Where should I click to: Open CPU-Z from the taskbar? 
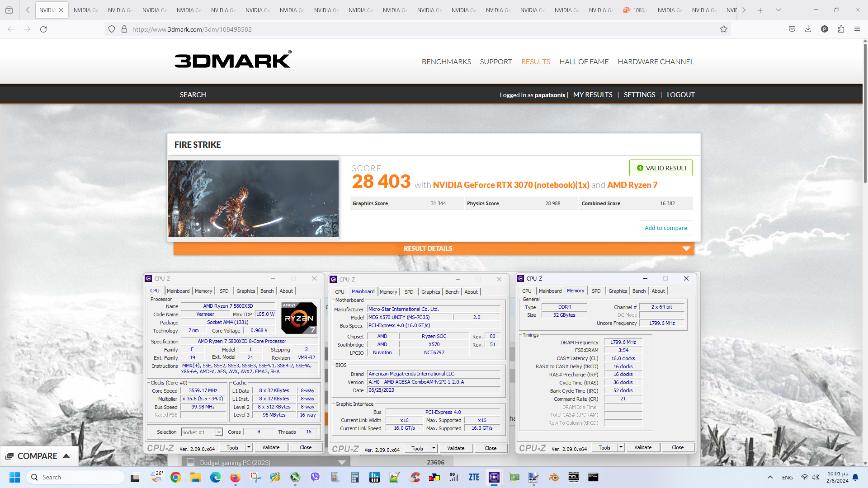pos(494,477)
